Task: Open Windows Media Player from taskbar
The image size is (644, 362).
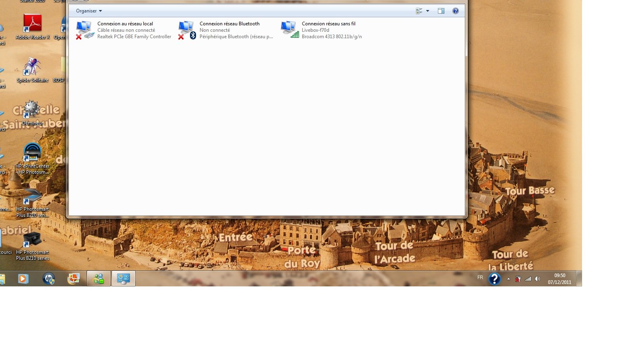Action: [23, 278]
